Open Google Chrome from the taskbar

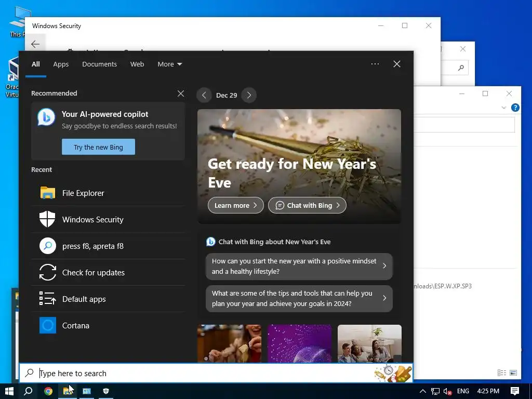[x=48, y=391]
